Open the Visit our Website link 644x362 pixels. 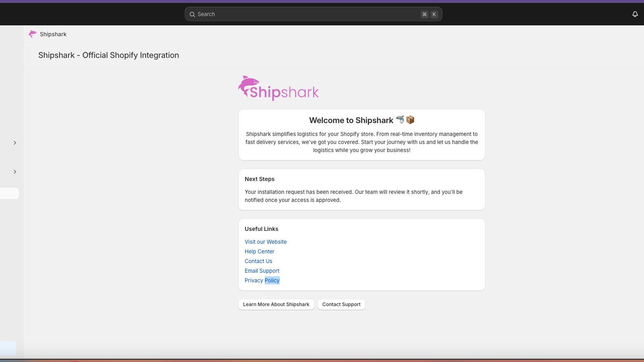[x=266, y=242]
